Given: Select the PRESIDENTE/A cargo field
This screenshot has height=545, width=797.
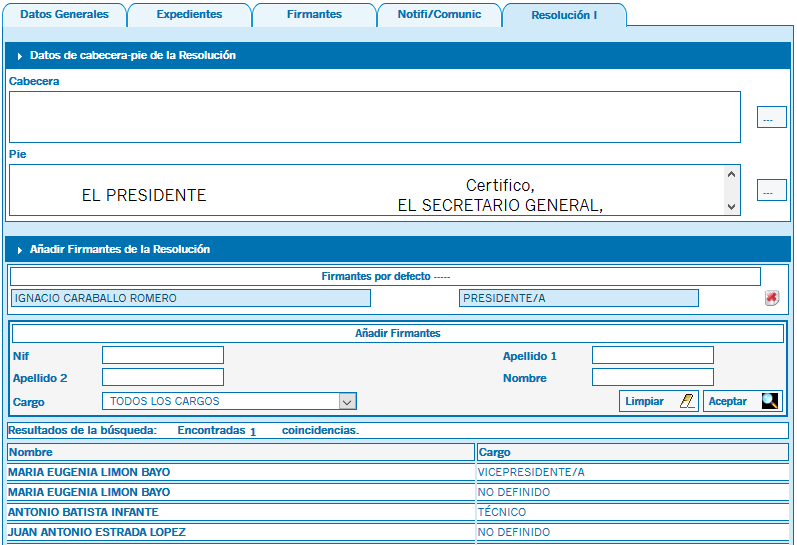Looking at the screenshot, I should tap(578, 298).
